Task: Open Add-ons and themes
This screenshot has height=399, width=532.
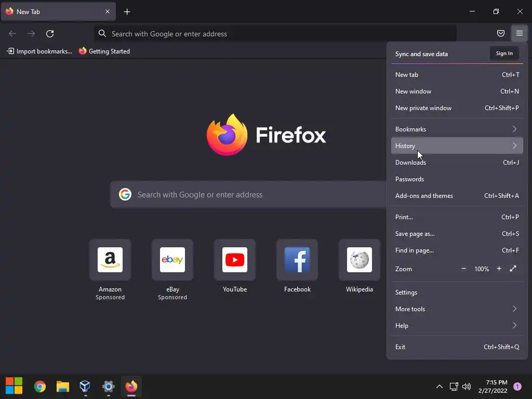Action: (457, 195)
